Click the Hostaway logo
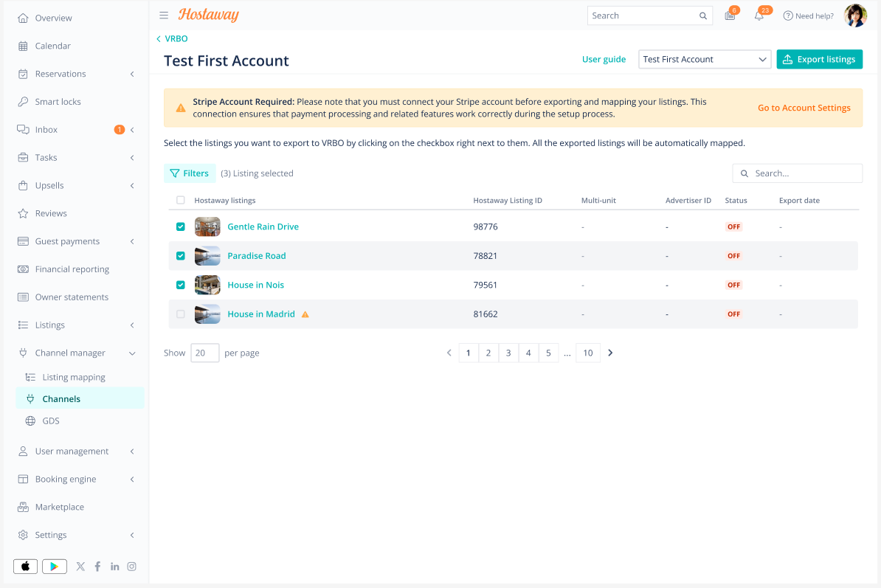This screenshot has height=588, width=881. 209,15
